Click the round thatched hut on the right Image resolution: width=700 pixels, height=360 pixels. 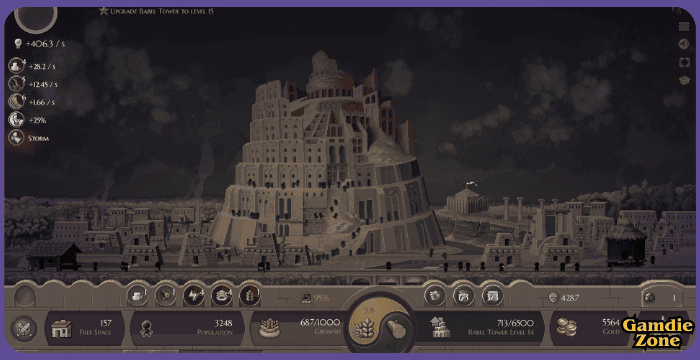click(625, 244)
